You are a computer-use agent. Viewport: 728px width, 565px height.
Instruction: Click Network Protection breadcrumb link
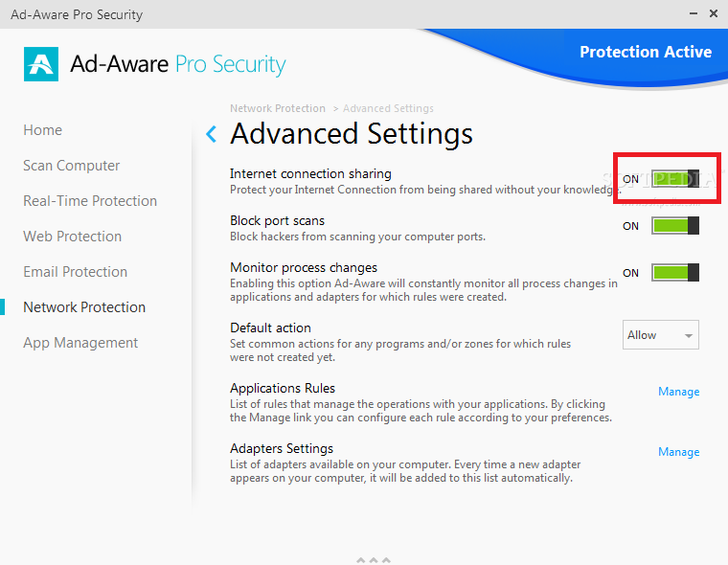tap(278, 108)
